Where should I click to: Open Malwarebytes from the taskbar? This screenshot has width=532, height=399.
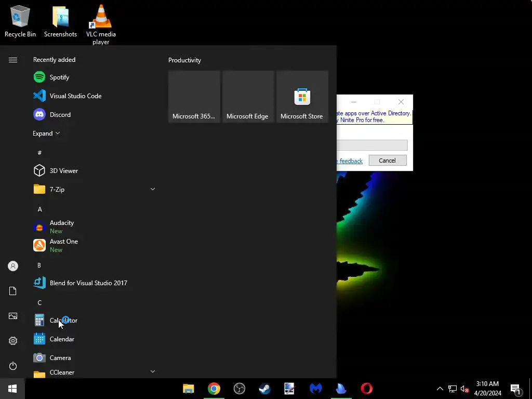click(x=315, y=389)
